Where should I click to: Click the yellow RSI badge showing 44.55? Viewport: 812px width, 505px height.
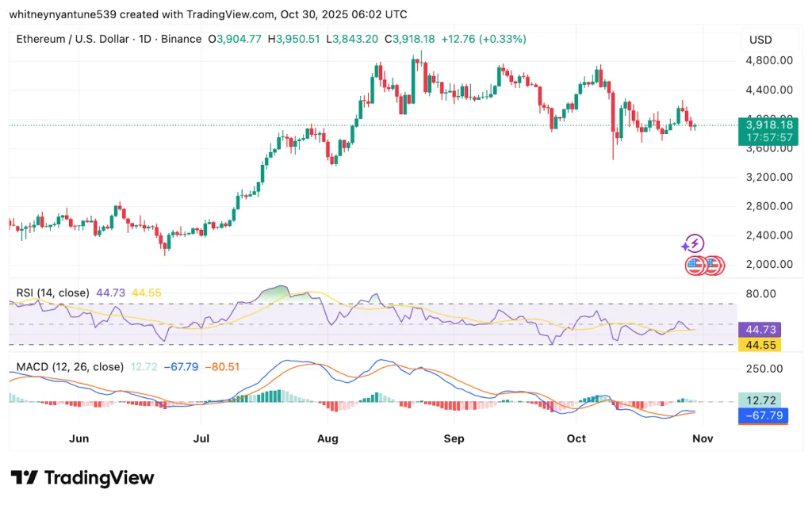(x=760, y=344)
